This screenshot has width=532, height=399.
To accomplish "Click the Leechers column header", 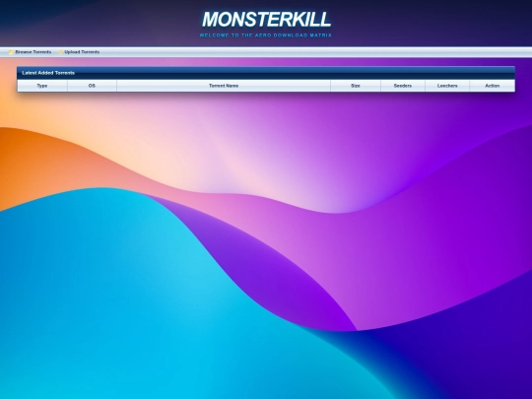I will coord(447,86).
